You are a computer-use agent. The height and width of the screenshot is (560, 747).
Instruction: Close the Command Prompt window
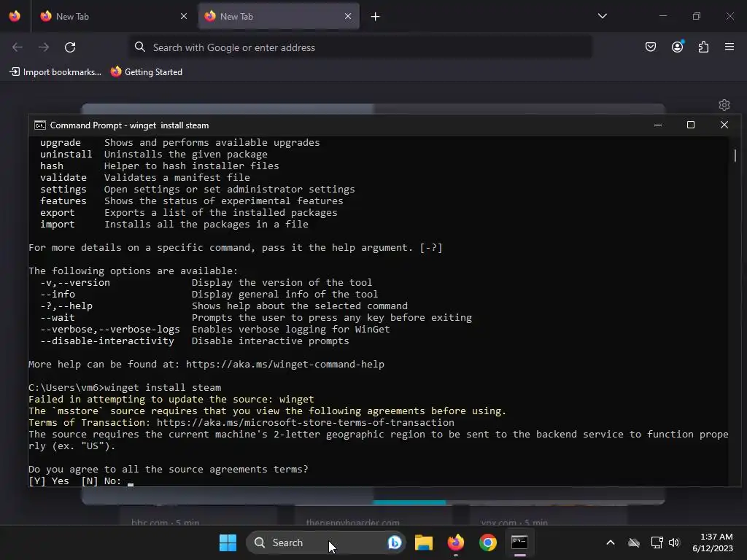(724, 125)
